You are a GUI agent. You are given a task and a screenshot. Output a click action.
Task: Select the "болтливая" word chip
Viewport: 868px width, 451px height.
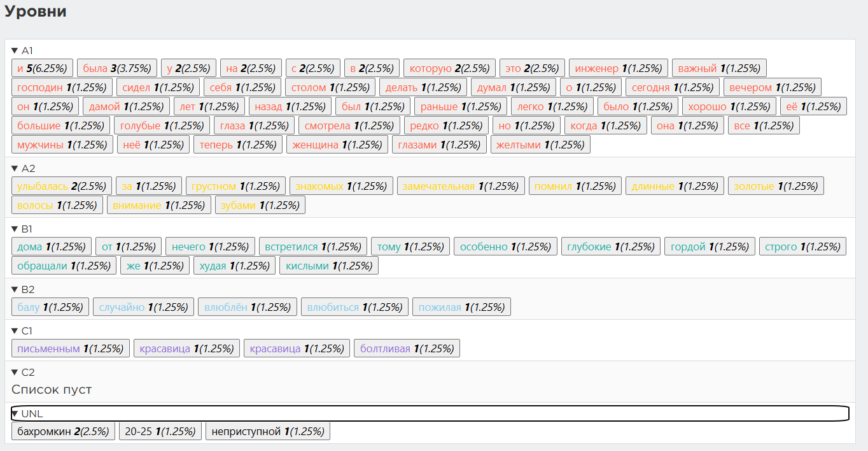[406, 348]
